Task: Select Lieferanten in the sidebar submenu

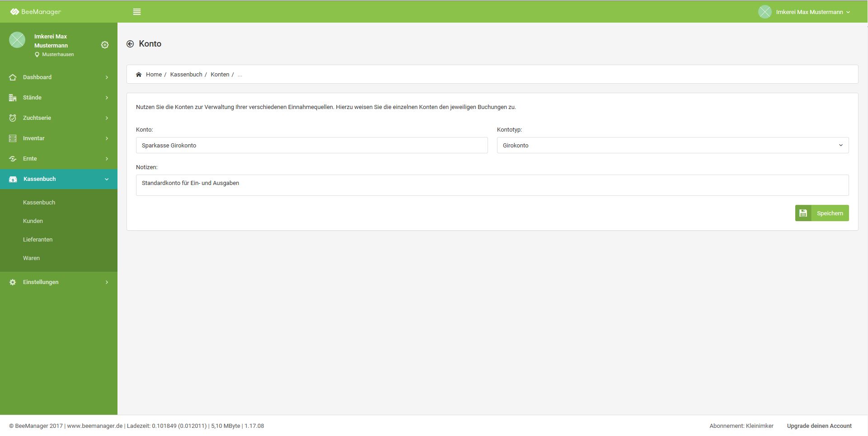Action: tap(38, 240)
